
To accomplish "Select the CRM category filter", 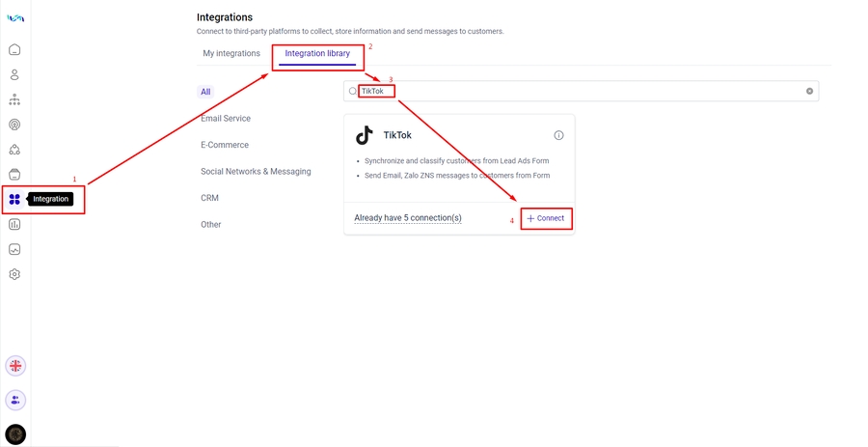I will pos(209,198).
